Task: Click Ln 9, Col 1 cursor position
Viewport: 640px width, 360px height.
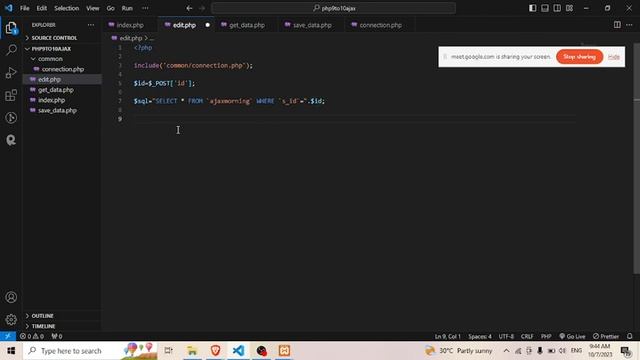Action: [447, 336]
